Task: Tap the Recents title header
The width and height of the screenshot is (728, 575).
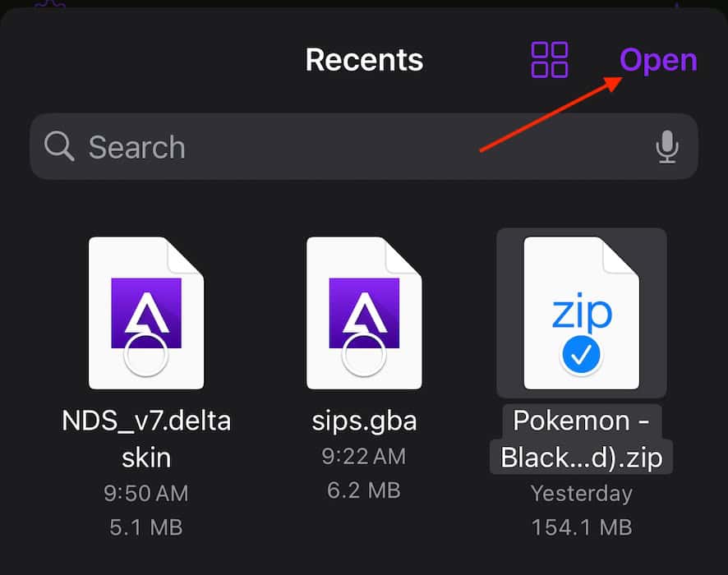Action: point(364,60)
